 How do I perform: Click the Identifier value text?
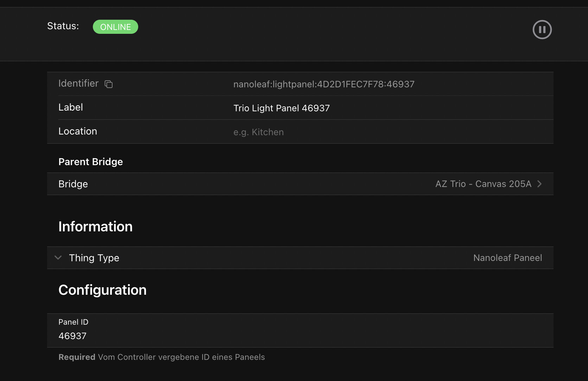coord(324,84)
